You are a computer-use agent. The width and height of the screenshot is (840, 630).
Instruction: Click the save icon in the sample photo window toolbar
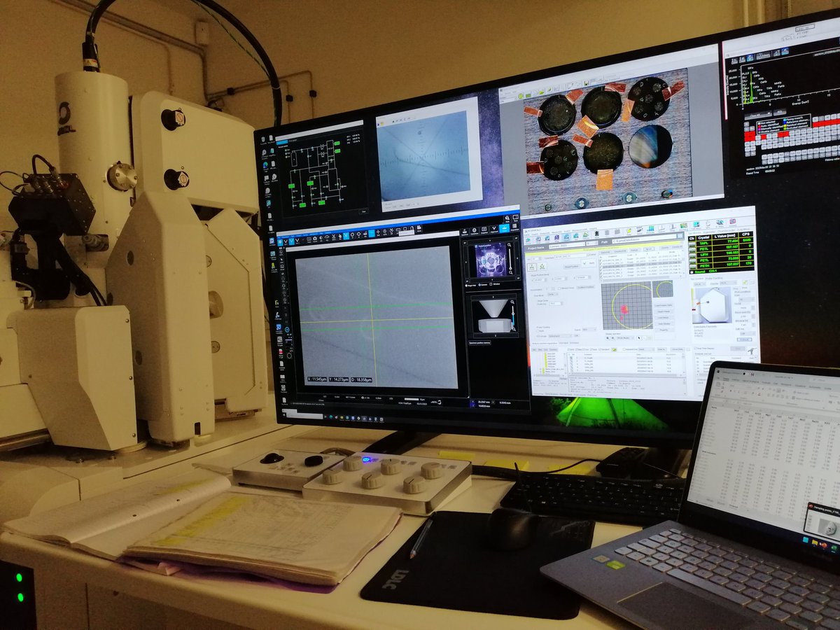587,83
